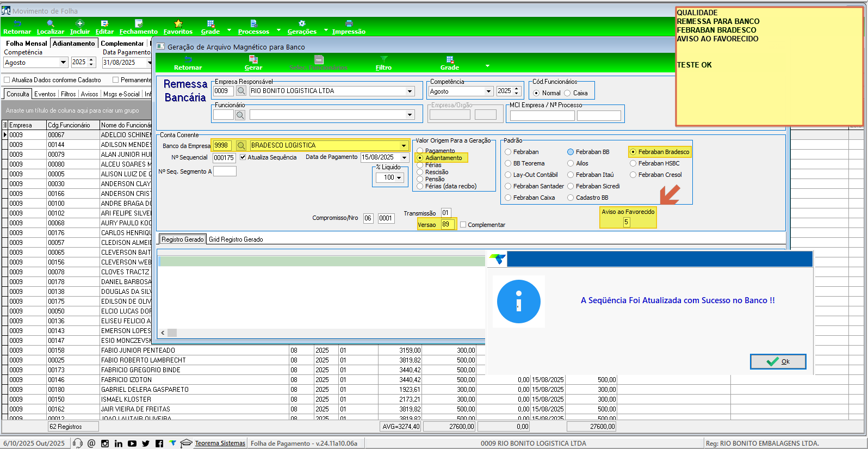This screenshot has height=449, width=868.
Task: Select the Febraban Itaú radio option
Action: click(x=571, y=175)
